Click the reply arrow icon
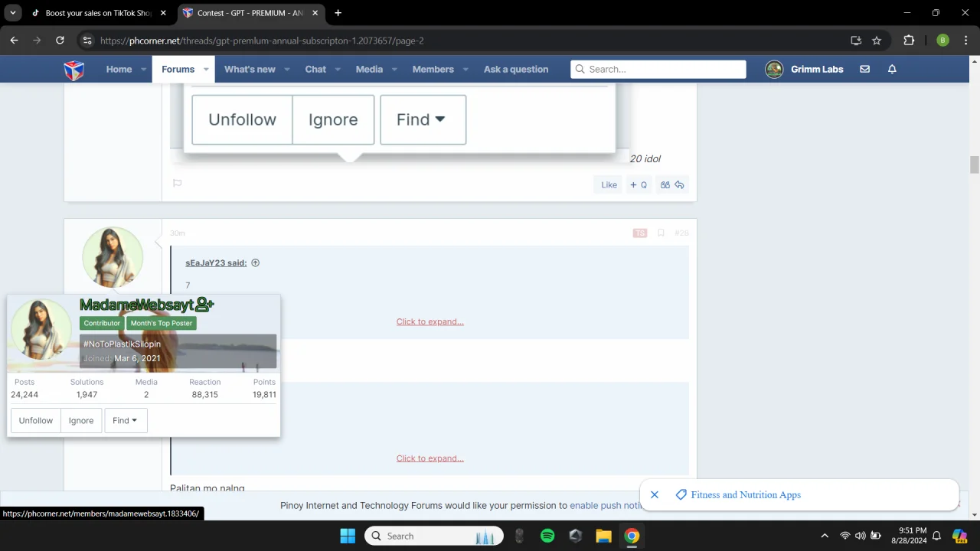The height and width of the screenshot is (551, 980). point(679,184)
